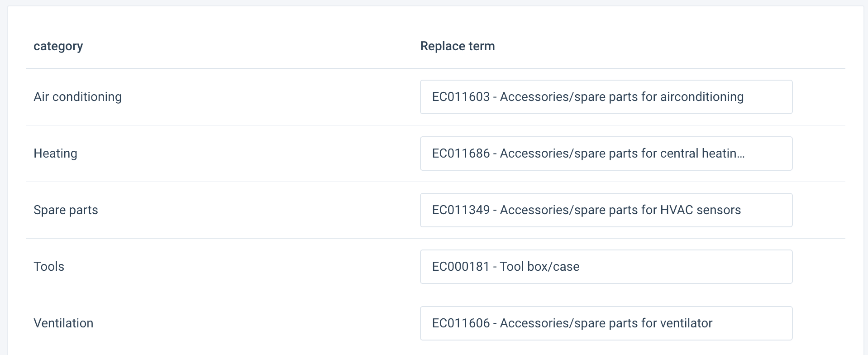Click the 'Accessories/spare parts for airconditioning' text

(621, 97)
